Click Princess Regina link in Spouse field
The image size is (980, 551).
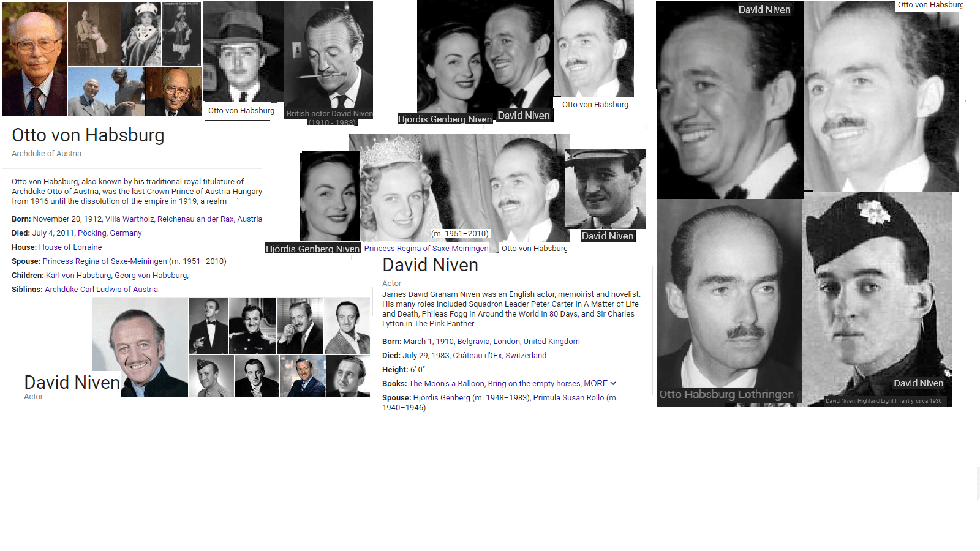point(104,261)
